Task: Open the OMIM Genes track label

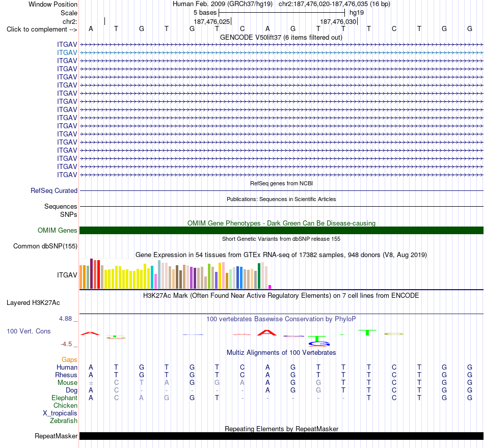Action: pos(58,230)
